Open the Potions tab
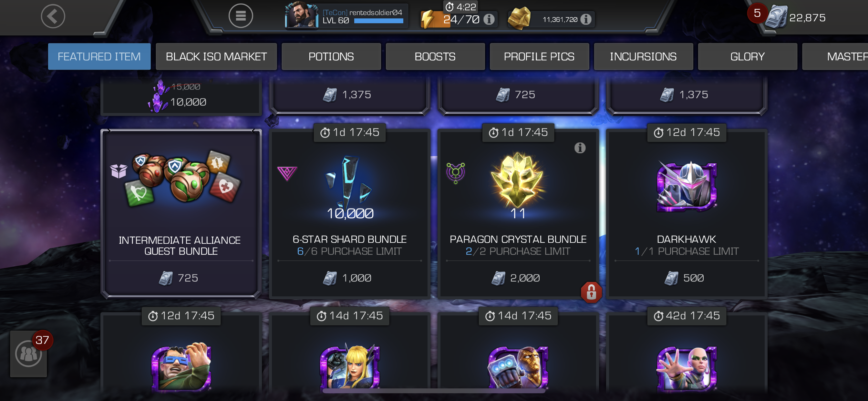The height and width of the screenshot is (401, 868). click(x=331, y=57)
